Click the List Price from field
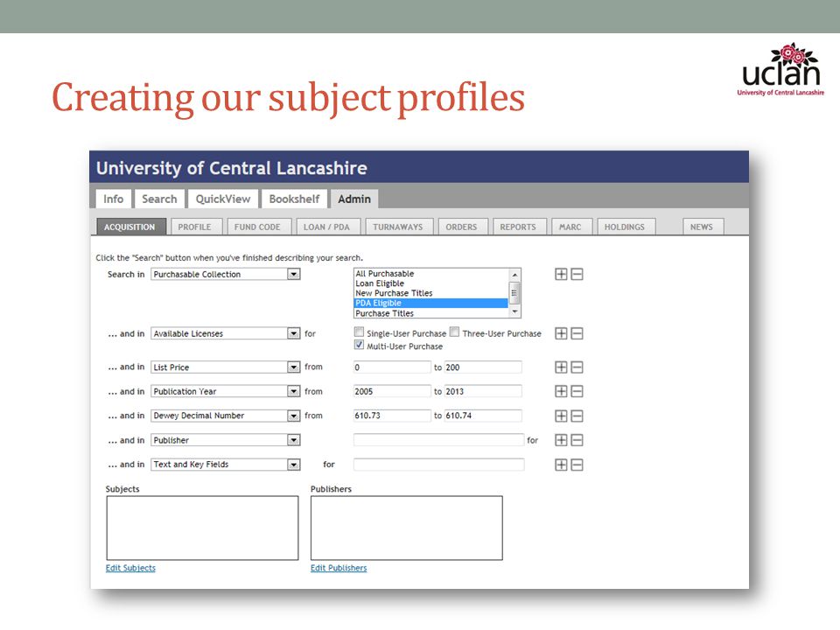The height and width of the screenshot is (630, 840). [x=392, y=367]
